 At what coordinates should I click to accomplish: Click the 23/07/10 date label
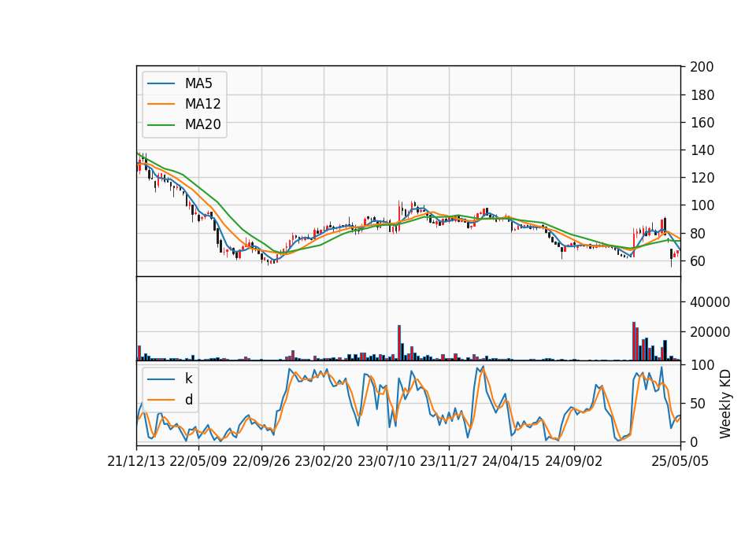coord(386,462)
